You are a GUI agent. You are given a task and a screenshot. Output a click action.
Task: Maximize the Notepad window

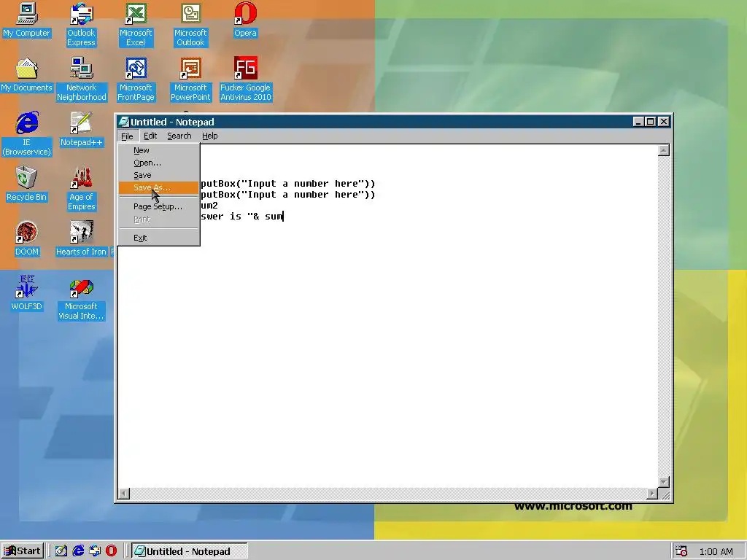[x=650, y=122]
